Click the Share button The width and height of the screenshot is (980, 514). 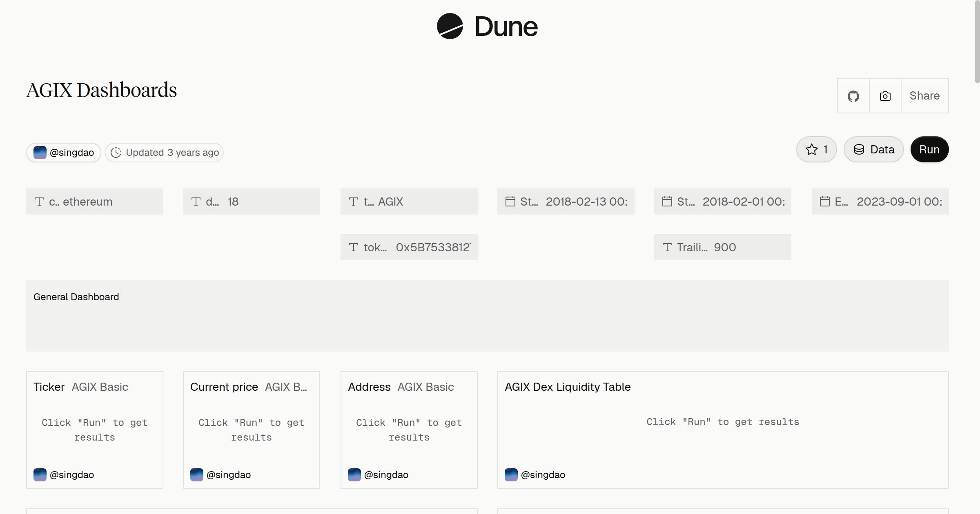pyautogui.click(x=924, y=96)
